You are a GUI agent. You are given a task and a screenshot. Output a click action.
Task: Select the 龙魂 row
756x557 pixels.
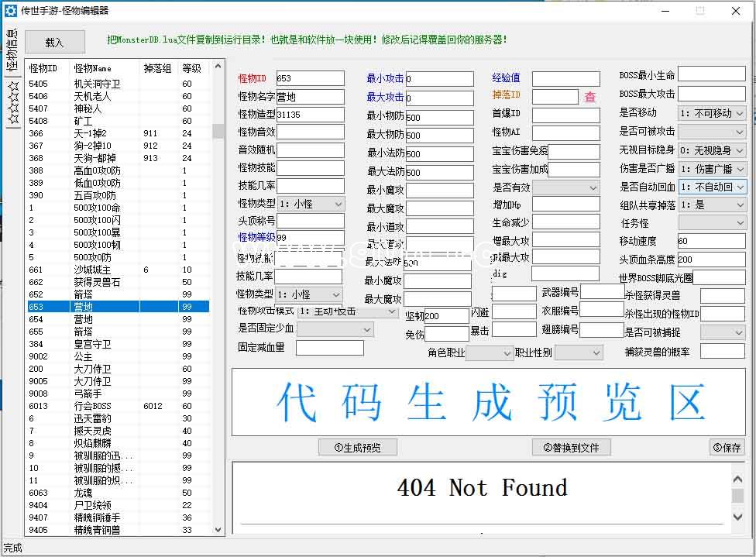(119, 493)
